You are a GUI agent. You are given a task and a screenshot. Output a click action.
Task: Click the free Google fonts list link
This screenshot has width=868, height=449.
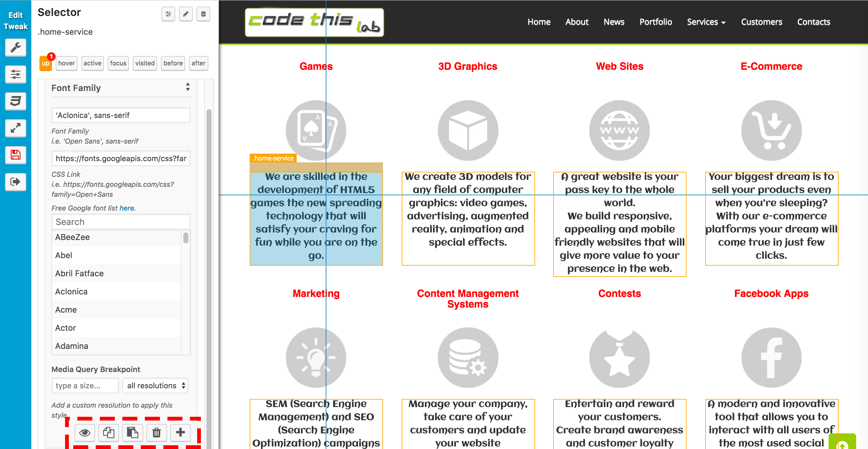(126, 208)
